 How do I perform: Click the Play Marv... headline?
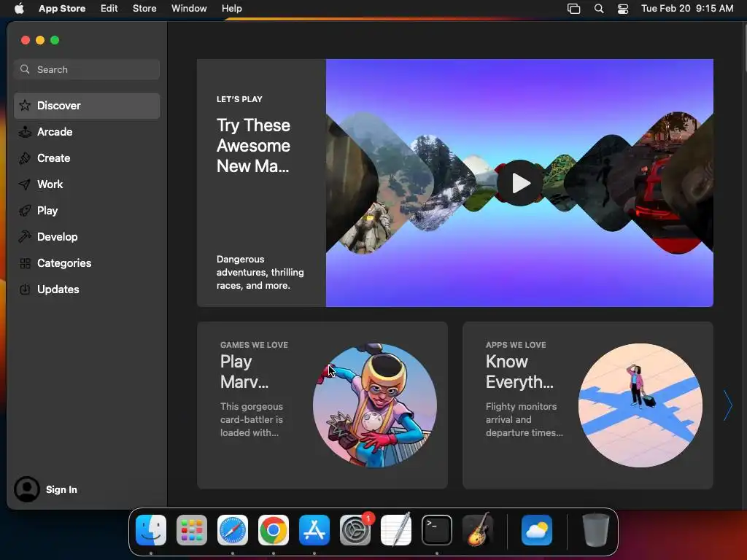244,371
